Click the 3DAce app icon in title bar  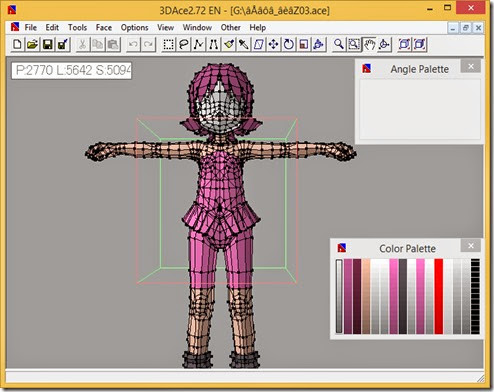pos(13,9)
